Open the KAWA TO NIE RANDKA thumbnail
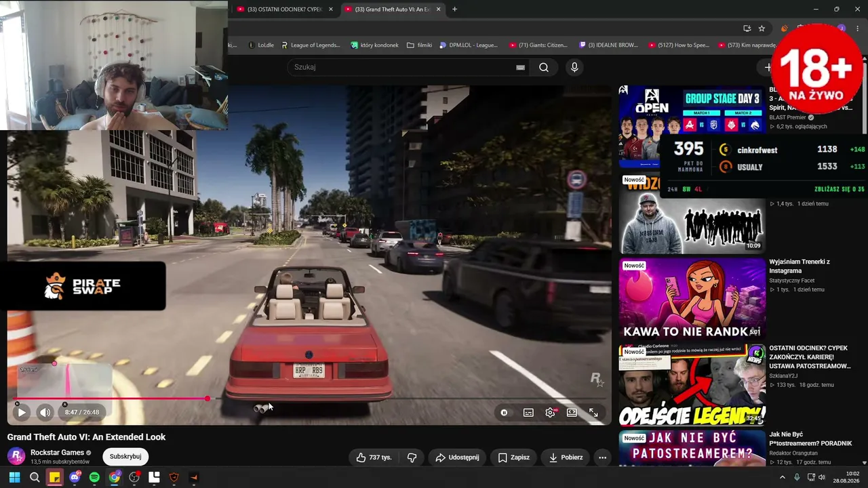The image size is (868, 488). pos(692,299)
